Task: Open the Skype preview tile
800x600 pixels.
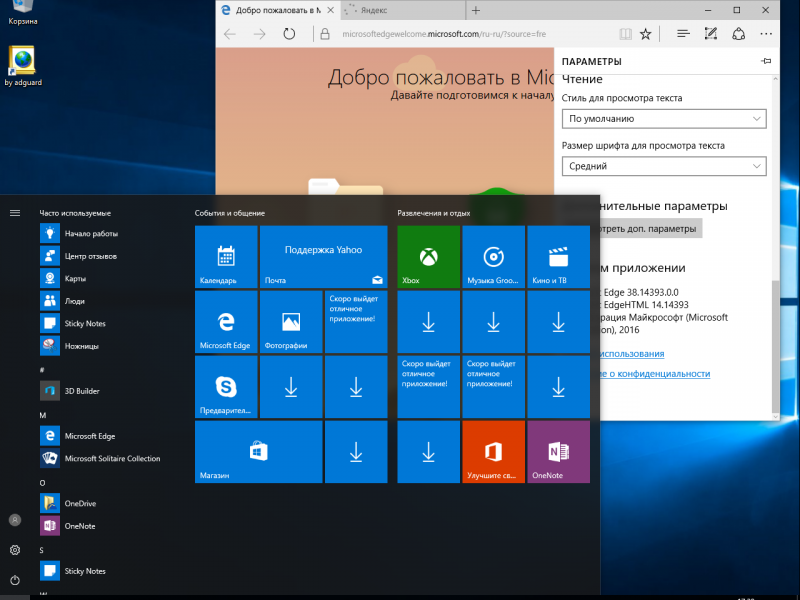Action: [226, 387]
